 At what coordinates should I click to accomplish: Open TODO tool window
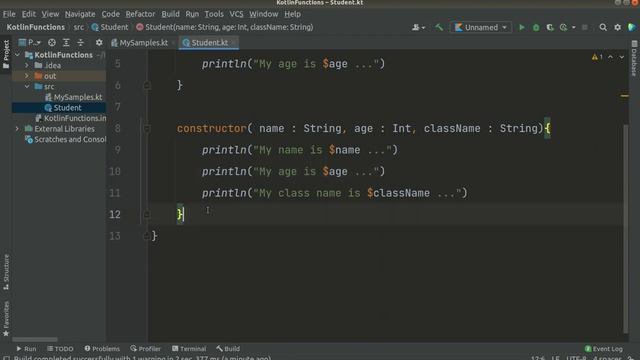click(60, 349)
